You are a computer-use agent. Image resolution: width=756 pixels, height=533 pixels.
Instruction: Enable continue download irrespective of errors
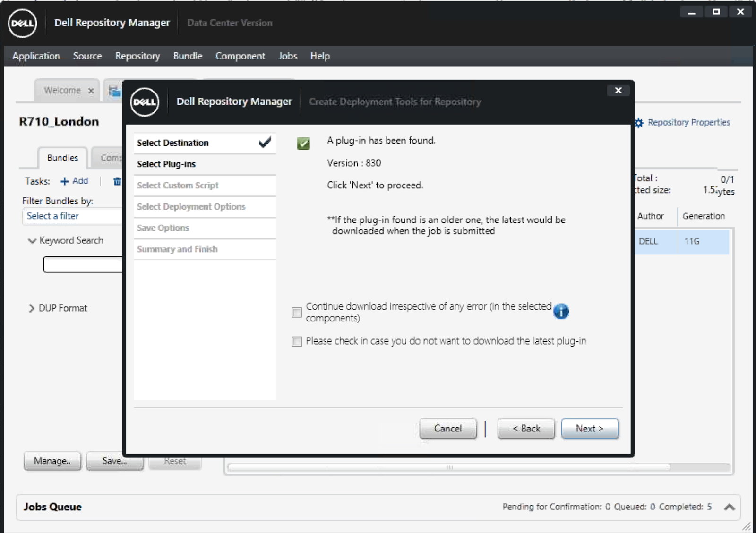pyautogui.click(x=297, y=312)
